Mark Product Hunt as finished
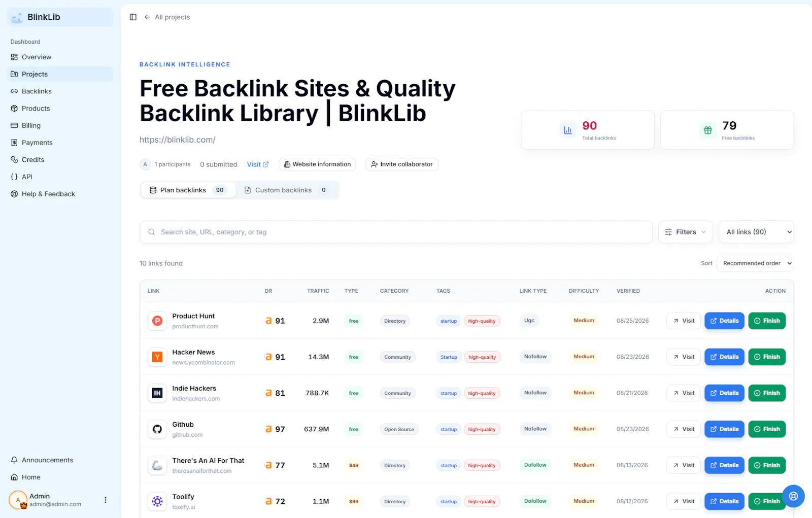 coord(767,321)
